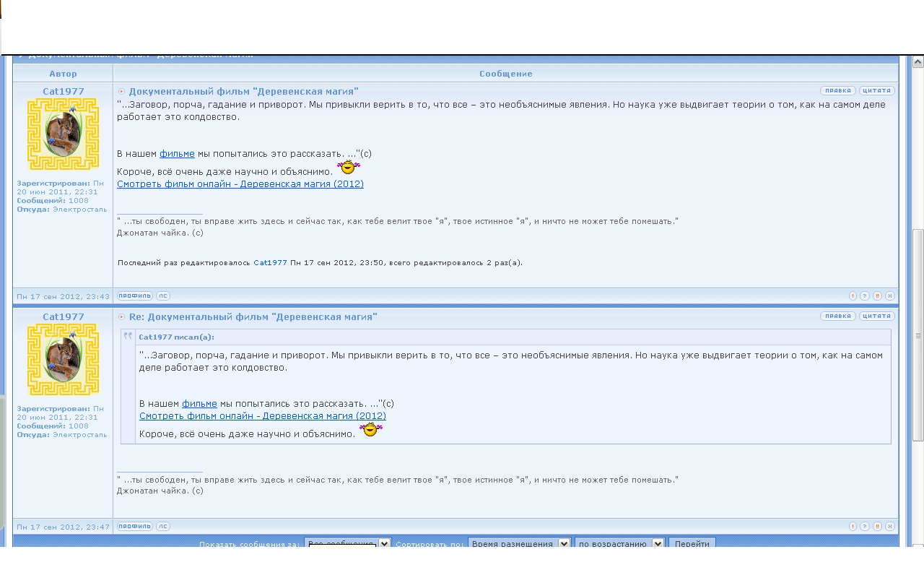Open post info question-mark icon on 23:43 post
The image size is (924, 578).
(865, 296)
